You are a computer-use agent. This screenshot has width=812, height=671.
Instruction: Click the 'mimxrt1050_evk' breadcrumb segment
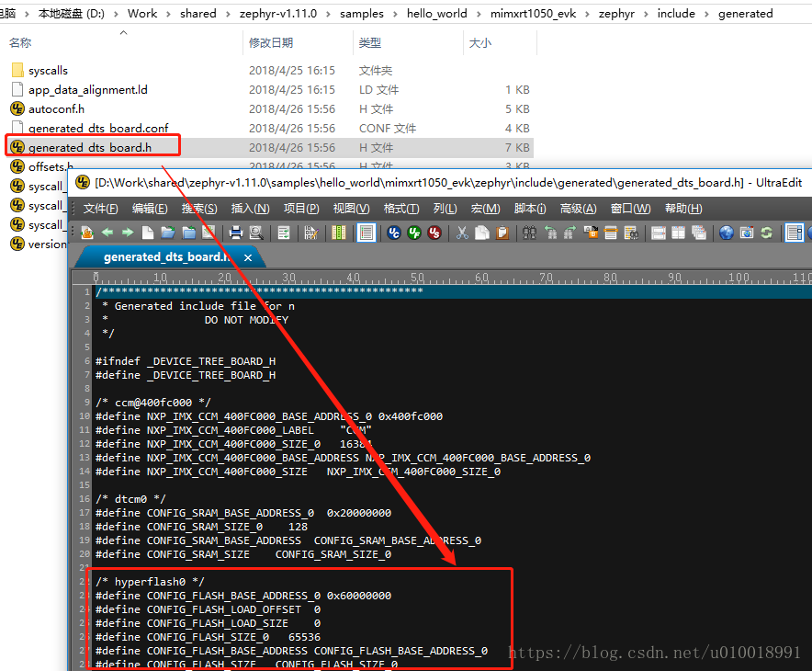point(534,14)
